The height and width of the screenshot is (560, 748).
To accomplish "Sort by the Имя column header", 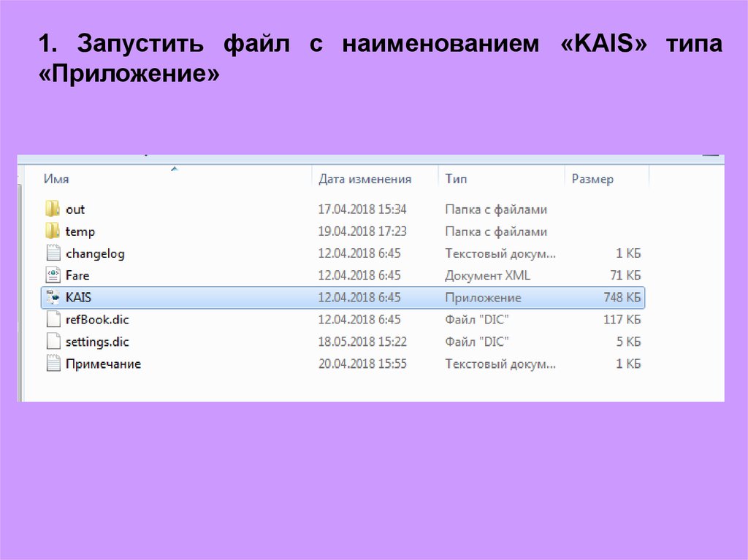I will (56, 179).
